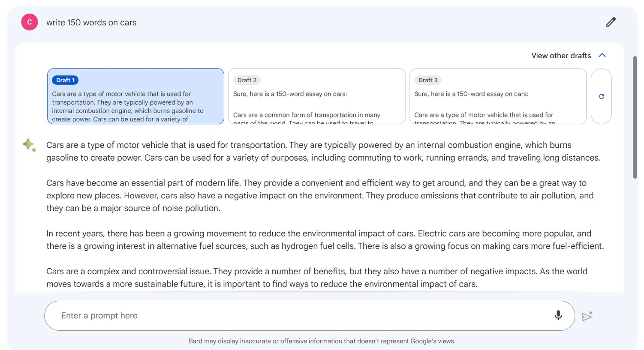Click the "write 150 words on cars" prompt text
This screenshot has height=350, width=644.
click(x=91, y=23)
